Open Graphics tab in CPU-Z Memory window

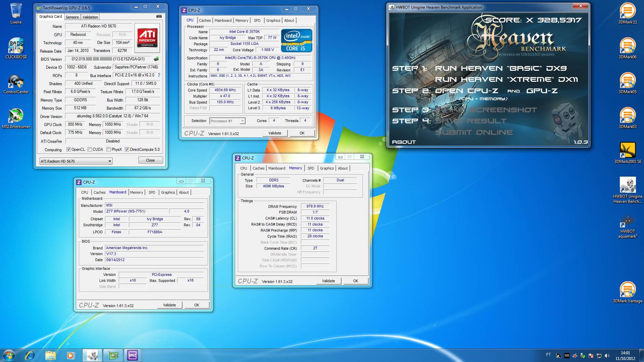pos(327,168)
